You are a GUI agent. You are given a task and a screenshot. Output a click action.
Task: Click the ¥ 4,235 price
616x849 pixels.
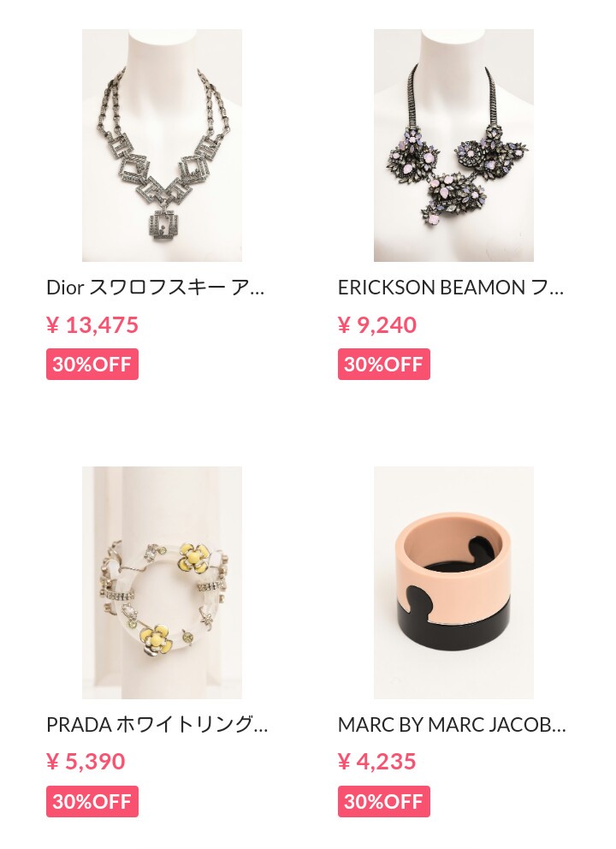377,762
